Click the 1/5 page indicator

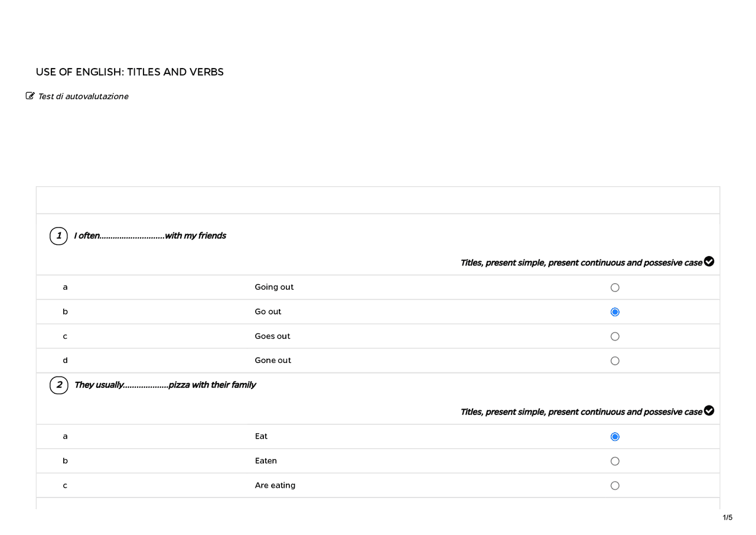tap(727, 518)
